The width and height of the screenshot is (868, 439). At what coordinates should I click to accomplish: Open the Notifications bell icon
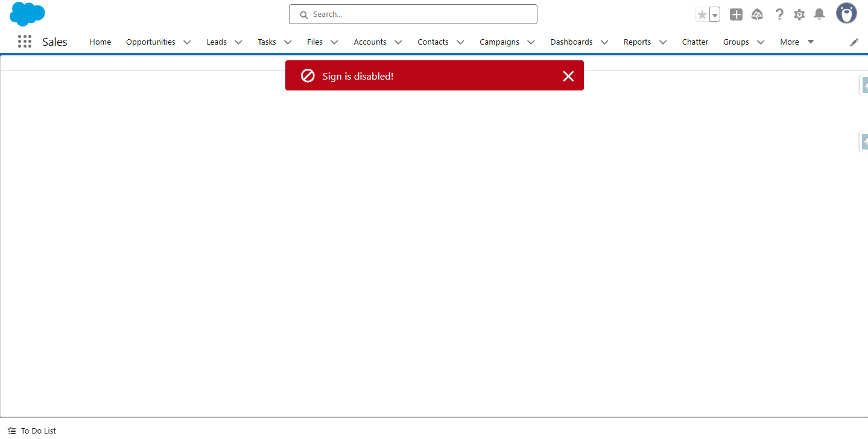pyautogui.click(x=819, y=14)
